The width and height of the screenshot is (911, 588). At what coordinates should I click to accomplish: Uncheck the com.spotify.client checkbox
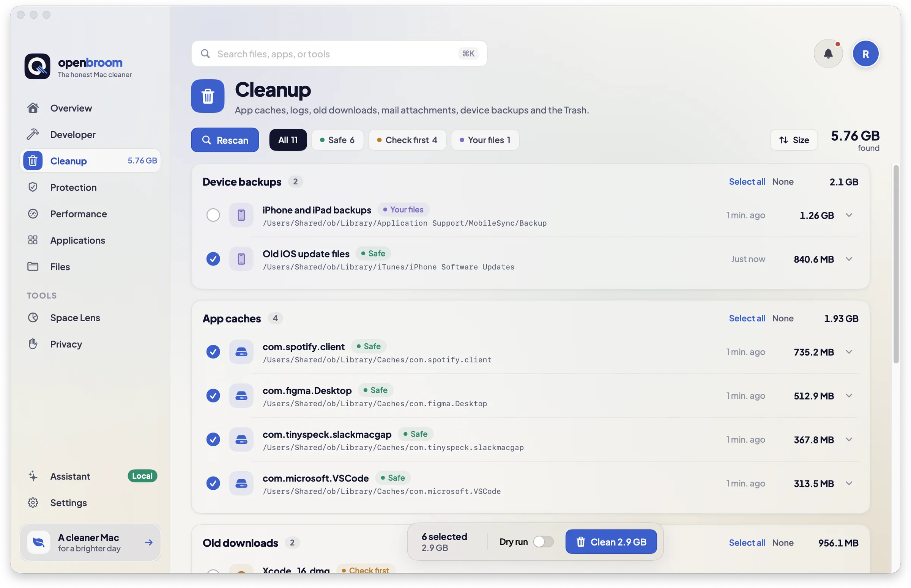click(x=213, y=352)
